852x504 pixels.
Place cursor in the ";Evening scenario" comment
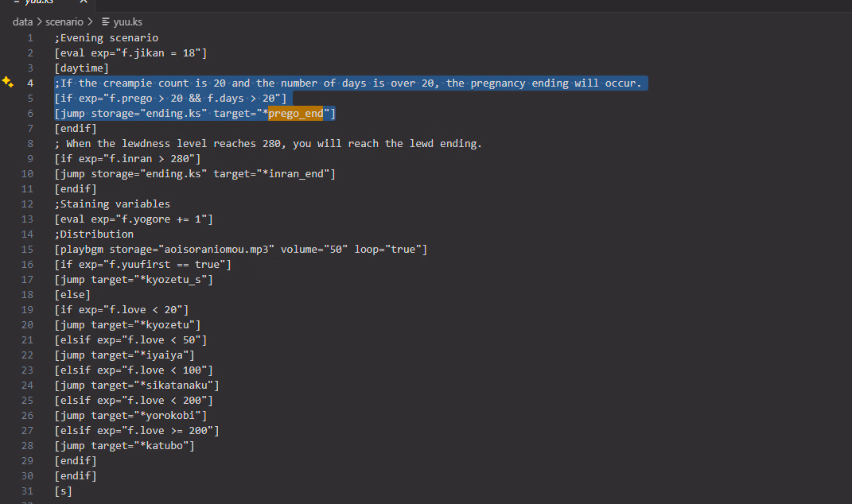107,38
